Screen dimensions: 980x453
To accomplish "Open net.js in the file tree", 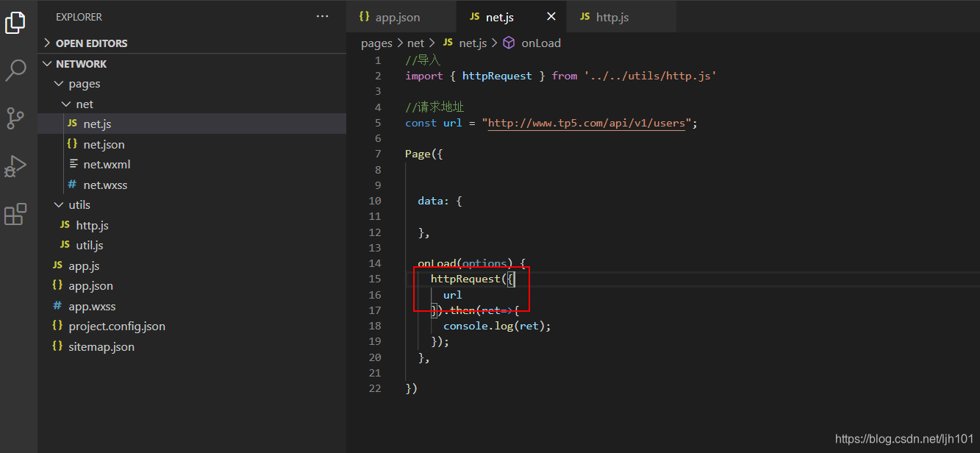I will (x=192, y=124).
